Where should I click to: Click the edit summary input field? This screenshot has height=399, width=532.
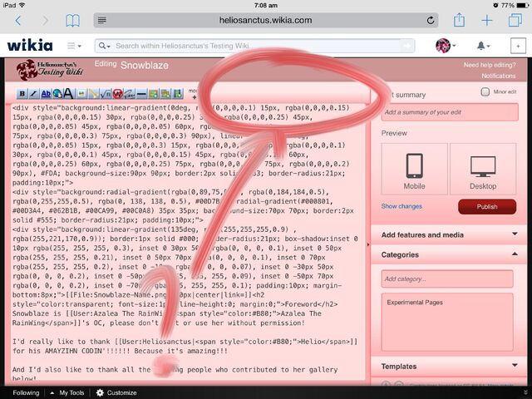(450, 112)
